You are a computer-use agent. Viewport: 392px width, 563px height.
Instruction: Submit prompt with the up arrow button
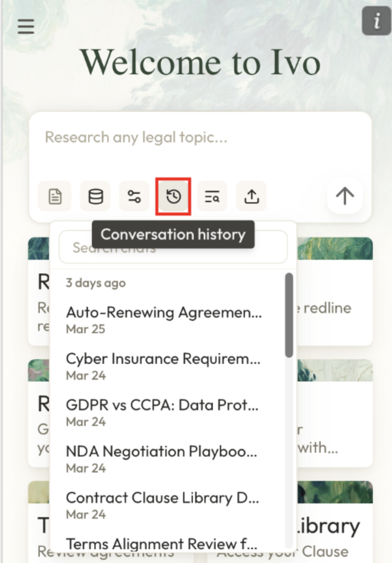[x=345, y=196]
